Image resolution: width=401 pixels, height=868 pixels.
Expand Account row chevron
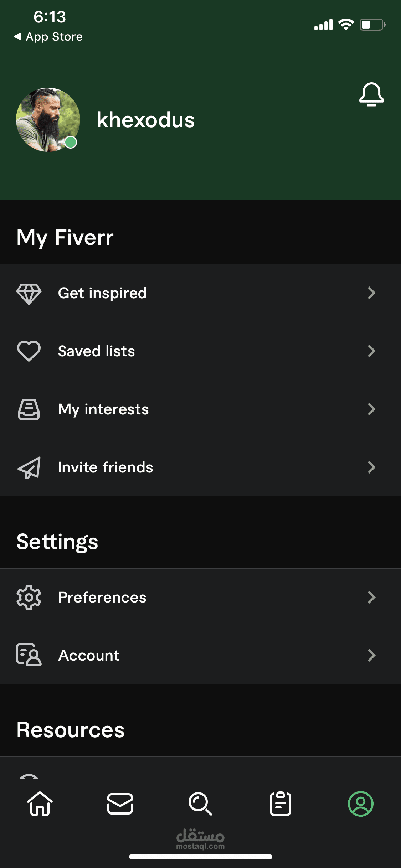coord(372,655)
